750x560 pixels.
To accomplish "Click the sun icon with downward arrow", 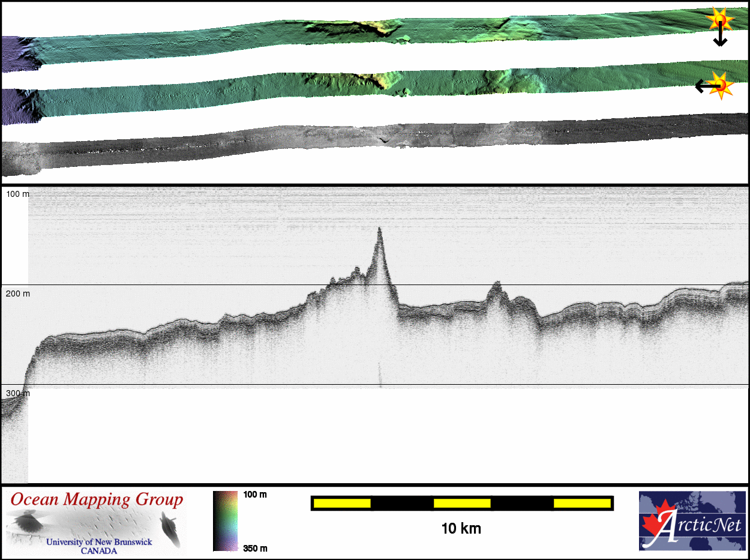I will (x=719, y=21).
